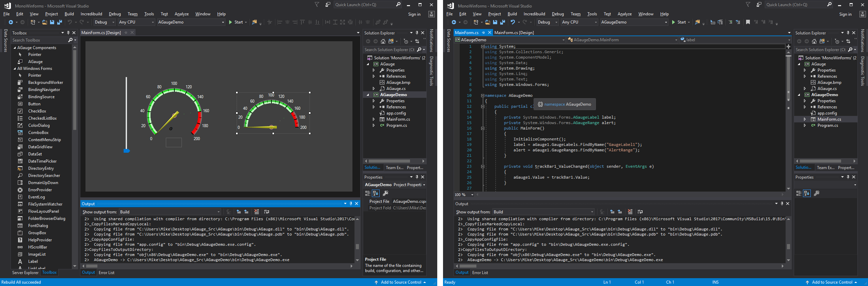
Task: Toggle the pin on the MainForm.cs code tab
Action: pos(483,33)
